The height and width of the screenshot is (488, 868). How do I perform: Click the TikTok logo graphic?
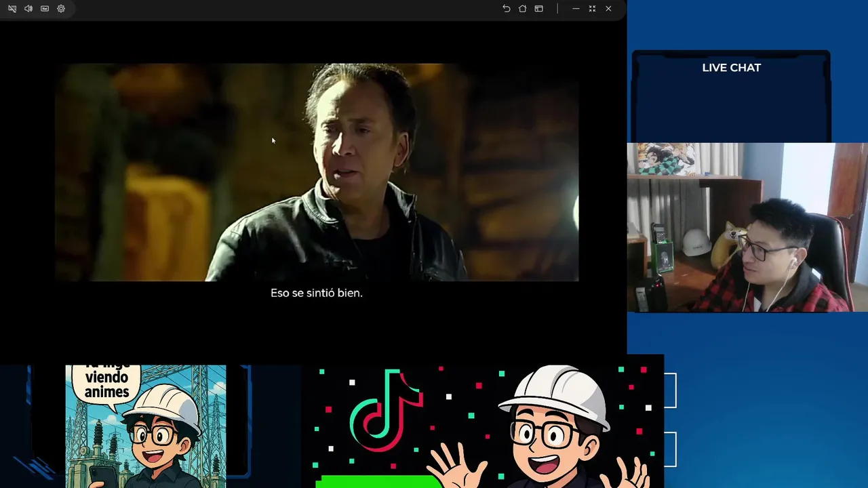tap(387, 410)
